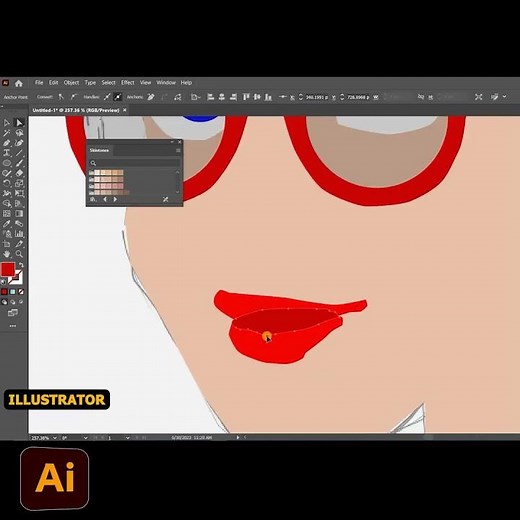Select the Perspective Grid tool
Screen dimensions: 520x520
19,203
